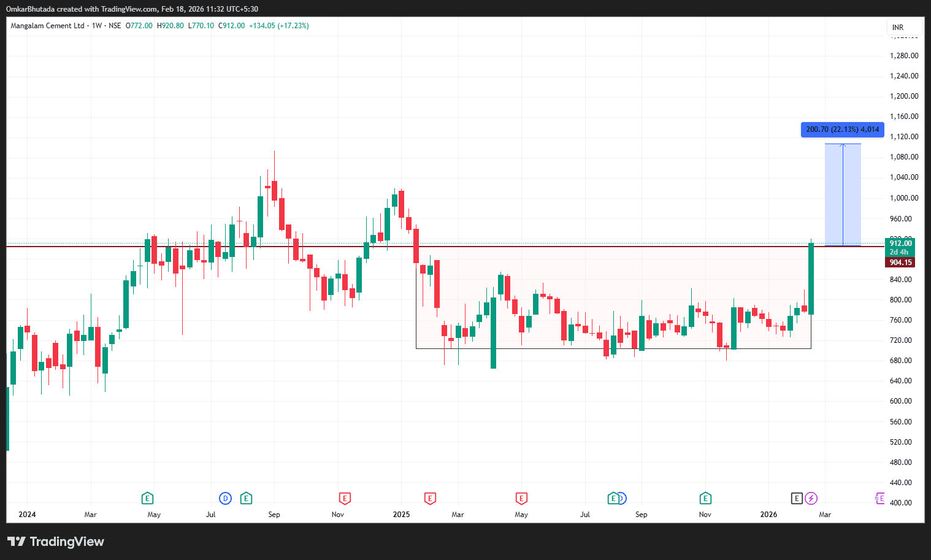This screenshot has width=931, height=560.
Task: Click the purple lightning bolt event marker
Action: (811, 498)
